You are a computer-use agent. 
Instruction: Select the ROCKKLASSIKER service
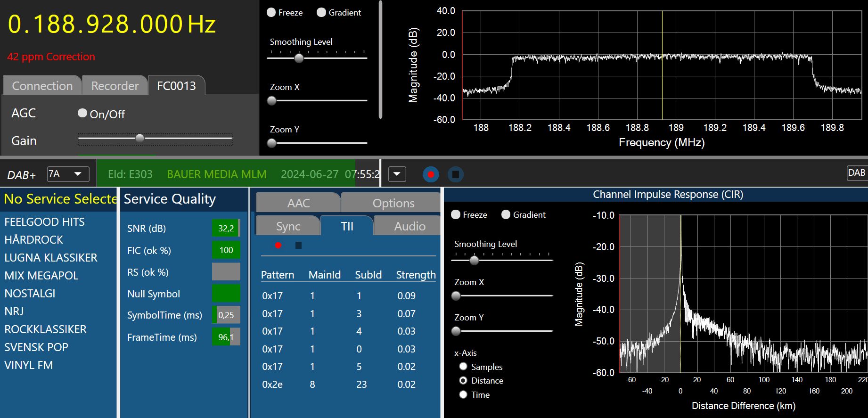[x=45, y=329]
